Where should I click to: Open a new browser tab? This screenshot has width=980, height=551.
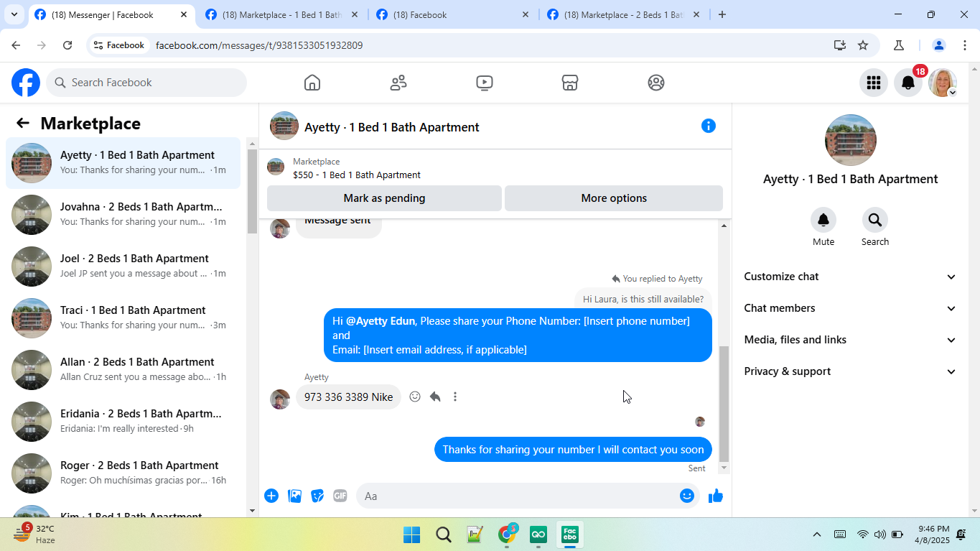(722, 14)
